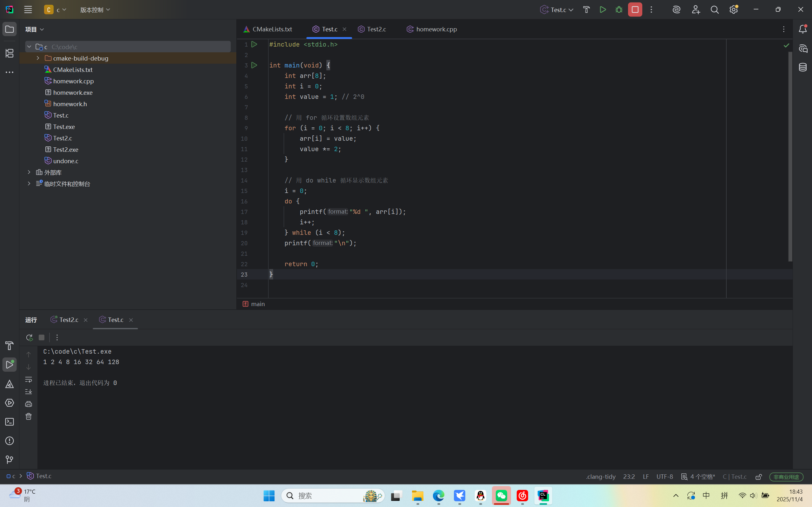The image size is (812, 507).
Task: Open the Git tool window icon
Action: [x=10, y=459]
